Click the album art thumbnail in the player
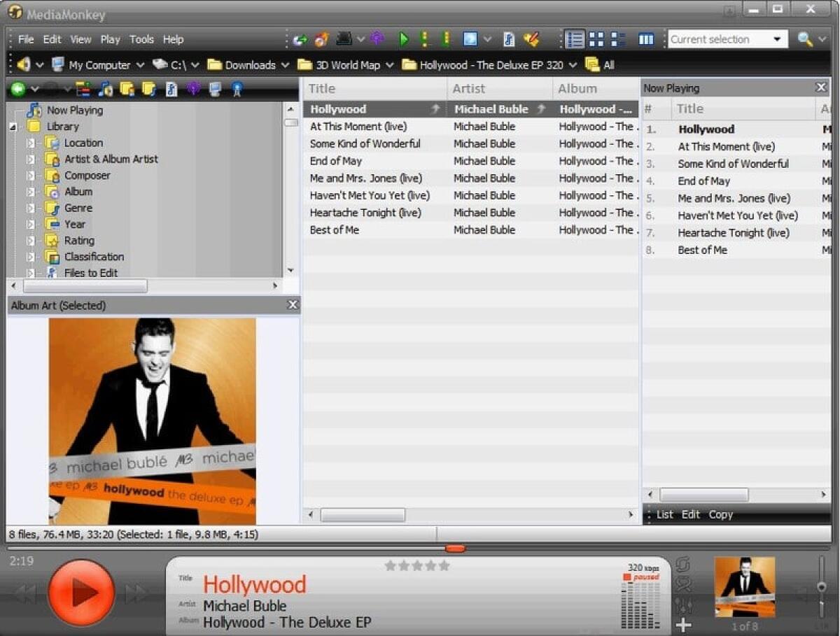840x636 pixels. [x=744, y=586]
